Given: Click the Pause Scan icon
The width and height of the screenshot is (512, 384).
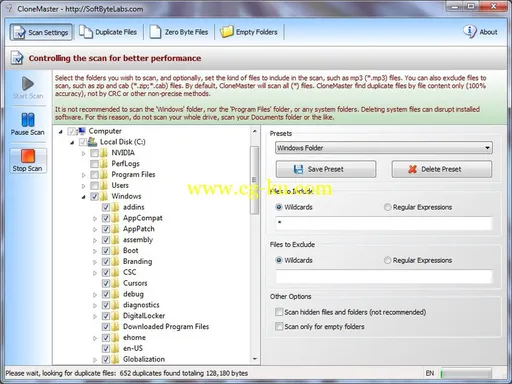Looking at the screenshot, I should [28, 120].
